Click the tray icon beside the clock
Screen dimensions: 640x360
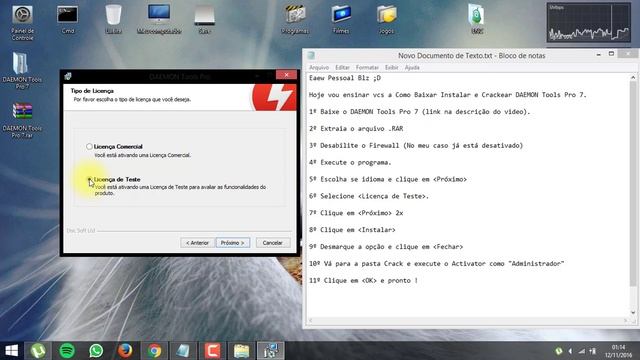tap(593, 351)
